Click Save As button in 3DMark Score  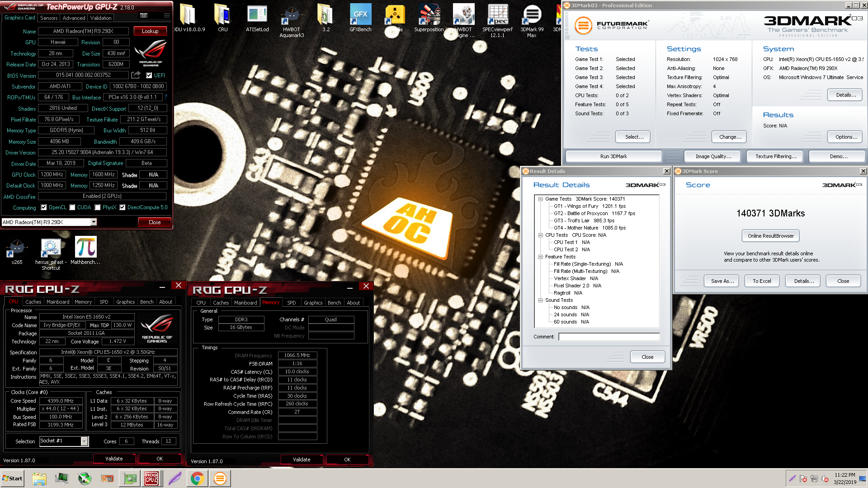coord(722,281)
